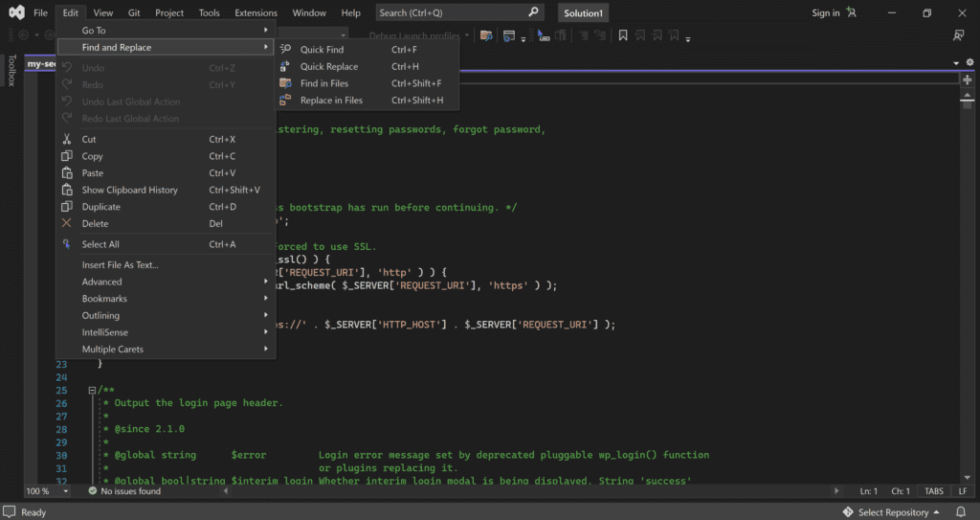Choose Find in Files from submenu
The height and width of the screenshot is (520, 980).
[x=367, y=83]
